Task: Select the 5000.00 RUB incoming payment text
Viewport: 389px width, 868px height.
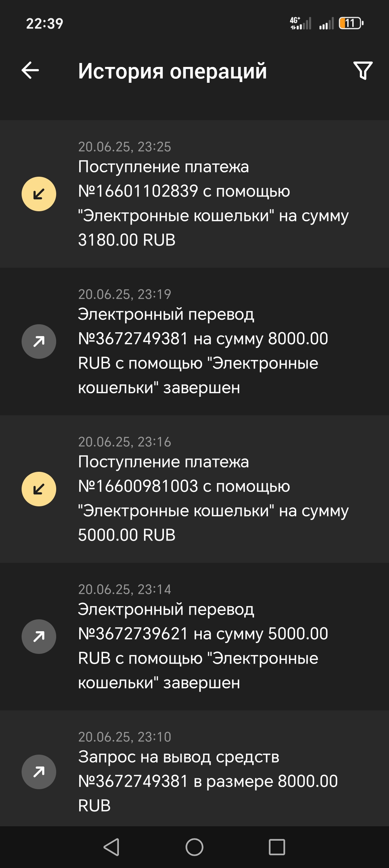Action: (x=213, y=498)
